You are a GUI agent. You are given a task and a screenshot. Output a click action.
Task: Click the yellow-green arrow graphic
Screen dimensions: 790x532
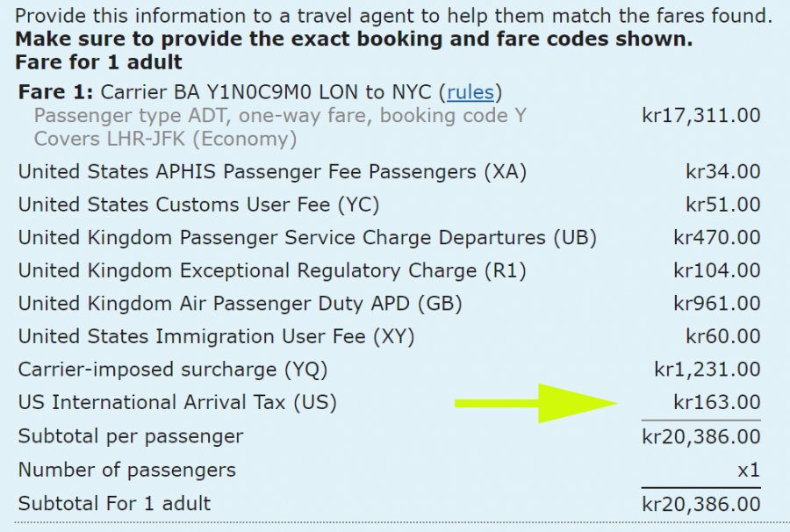click(x=537, y=403)
